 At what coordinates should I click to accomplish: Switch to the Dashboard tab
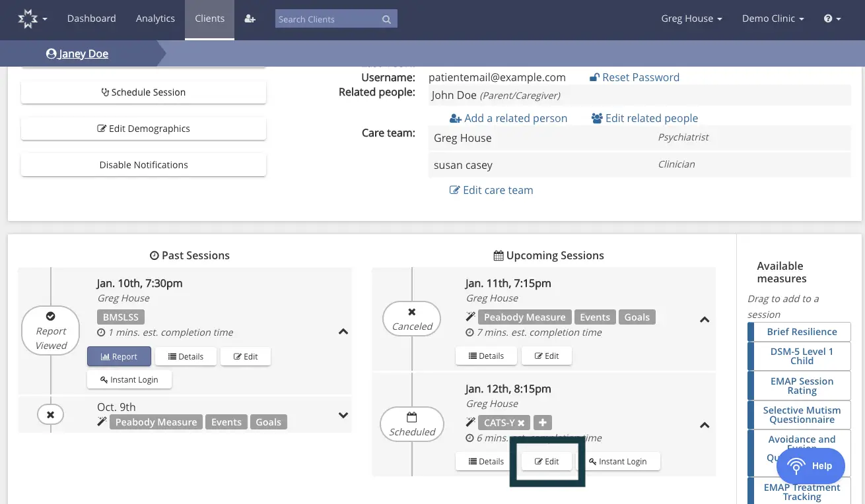(x=91, y=18)
